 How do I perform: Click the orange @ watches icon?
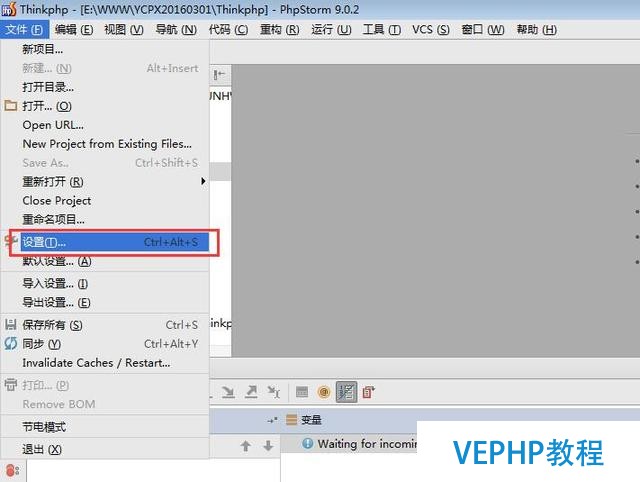pyautogui.click(x=324, y=392)
